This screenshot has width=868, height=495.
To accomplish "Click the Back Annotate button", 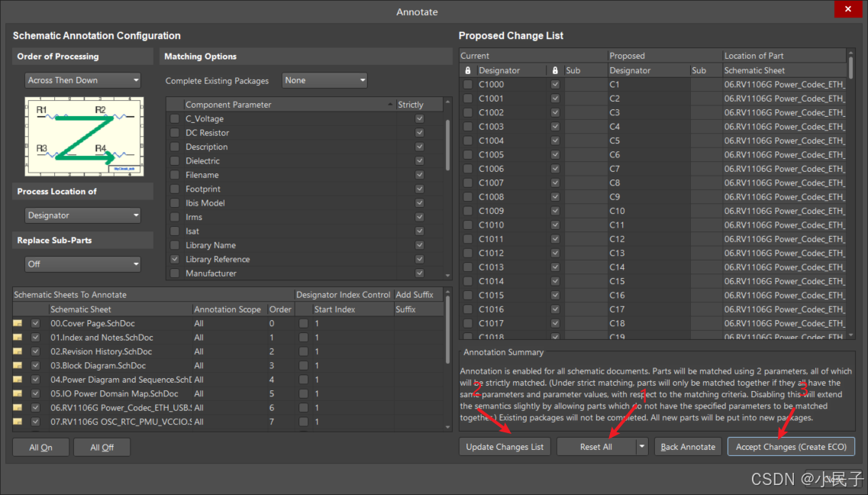I will tap(688, 447).
